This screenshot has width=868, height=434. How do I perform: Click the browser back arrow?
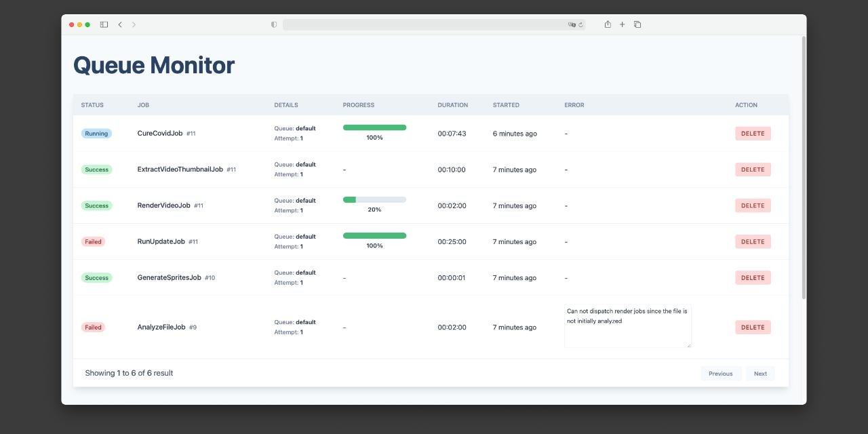pyautogui.click(x=120, y=24)
